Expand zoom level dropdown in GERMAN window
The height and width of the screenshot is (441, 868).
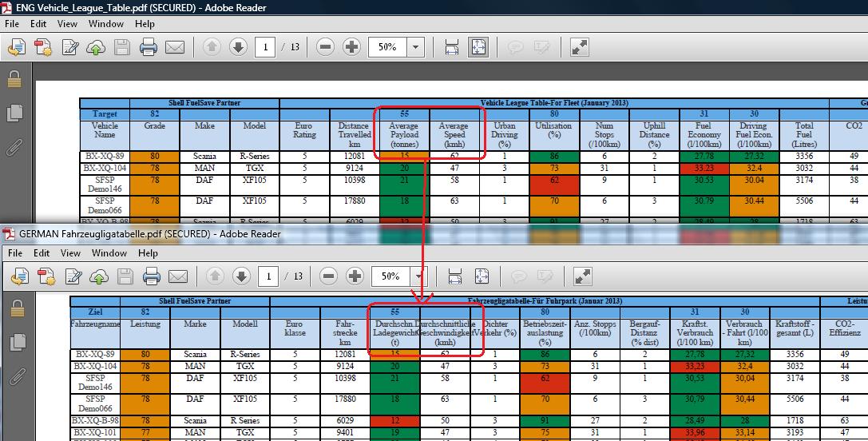(419, 276)
